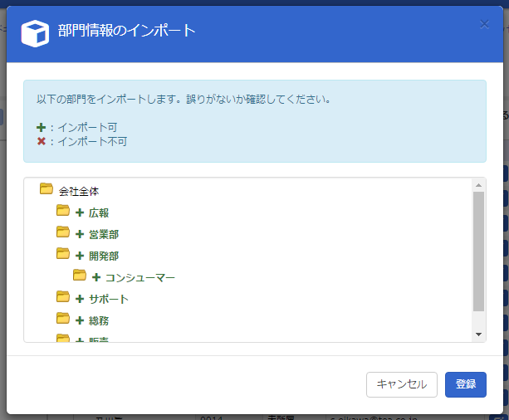Click the folder icon beside サポート
Image resolution: width=509 pixels, height=420 pixels.
63,298
